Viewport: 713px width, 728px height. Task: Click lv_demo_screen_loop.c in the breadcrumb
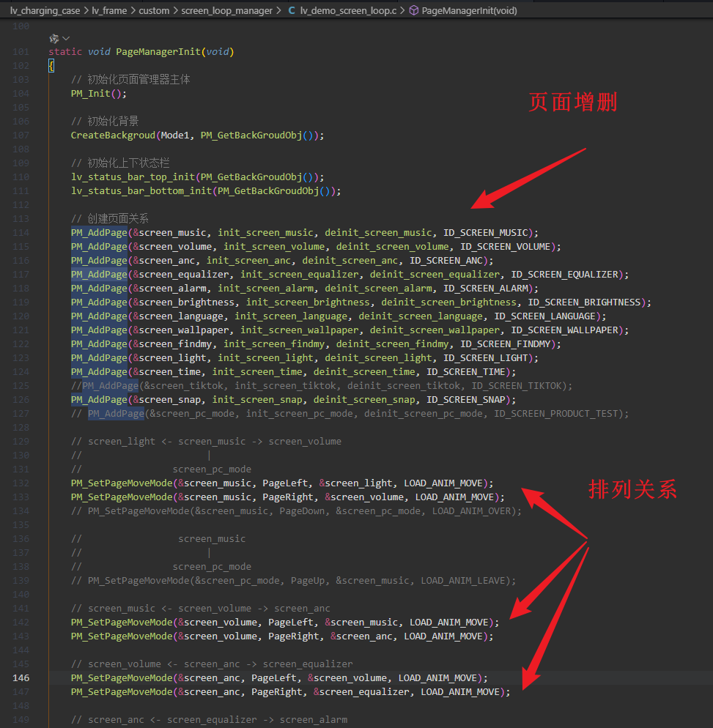pyautogui.click(x=348, y=10)
